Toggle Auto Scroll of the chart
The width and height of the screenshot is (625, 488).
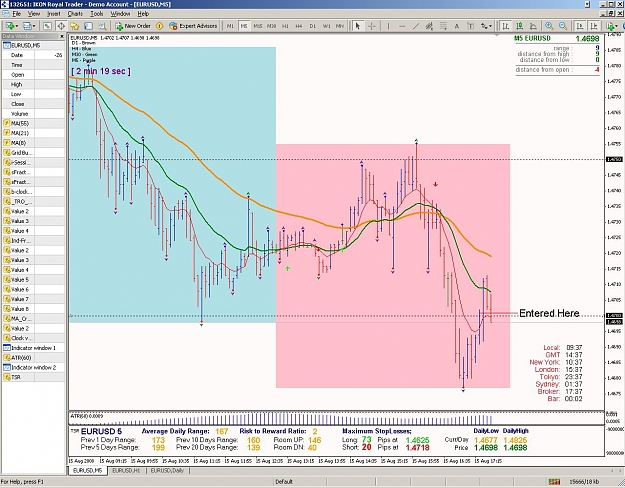click(580, 26)
